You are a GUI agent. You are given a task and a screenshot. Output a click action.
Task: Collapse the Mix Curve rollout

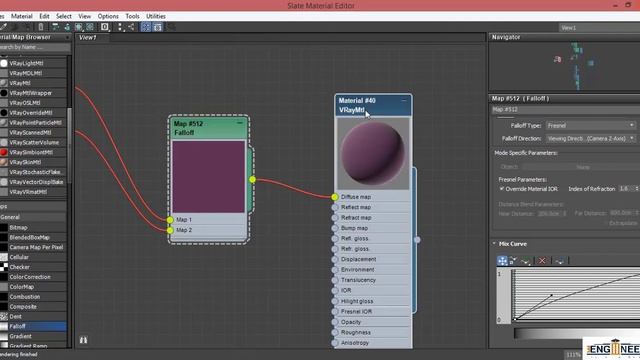click(x=494, y=244)
